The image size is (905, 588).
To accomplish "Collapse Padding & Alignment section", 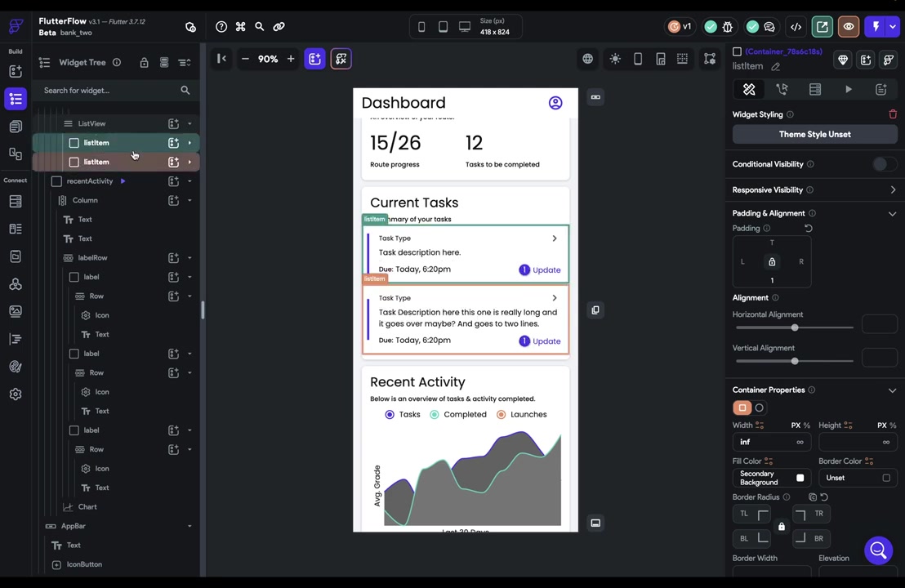I will pos(892,213).
